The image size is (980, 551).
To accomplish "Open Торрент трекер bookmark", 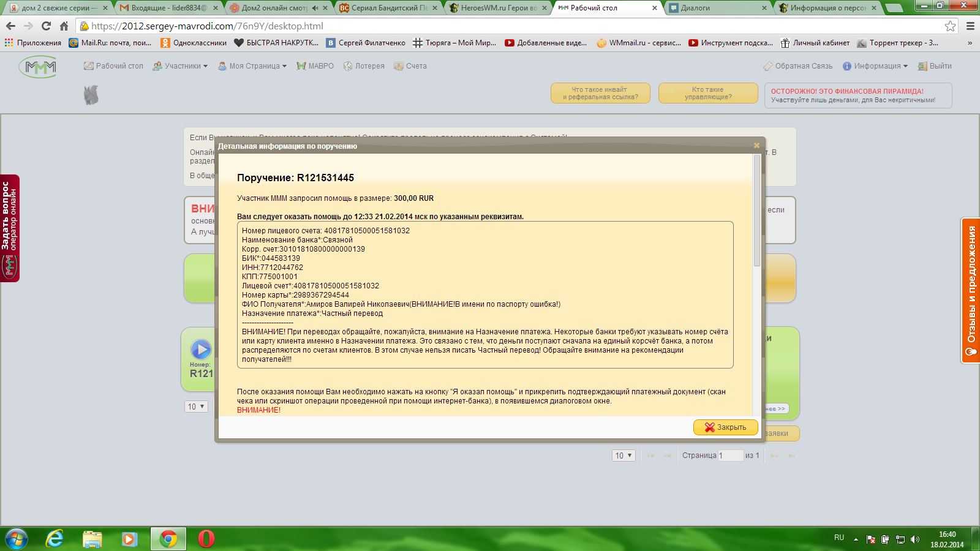I will click(x=897, y=43).
